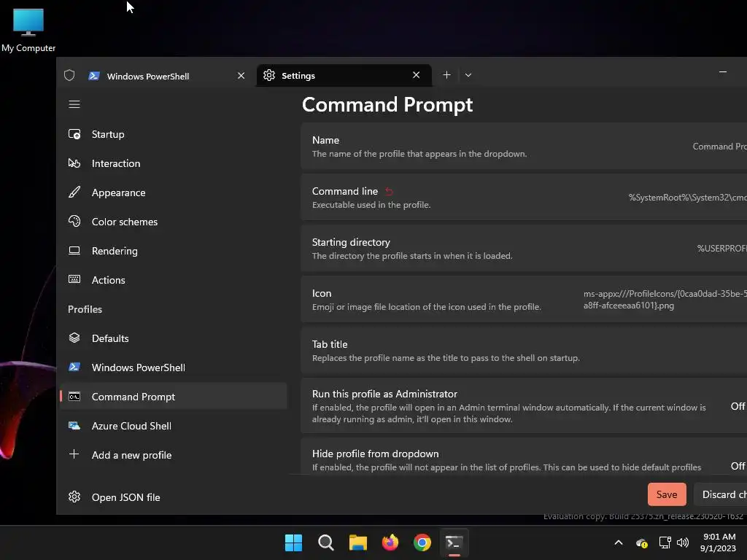This screenshot has height=560, width=747.
Task: Open volume control in tray
Action: coord(683,542)
